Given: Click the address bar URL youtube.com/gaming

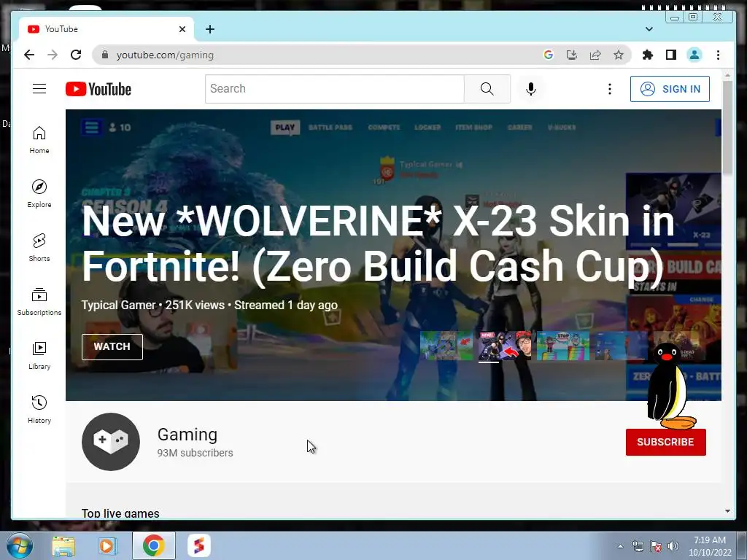Looking at the screenshot, I should click(165, 55).
